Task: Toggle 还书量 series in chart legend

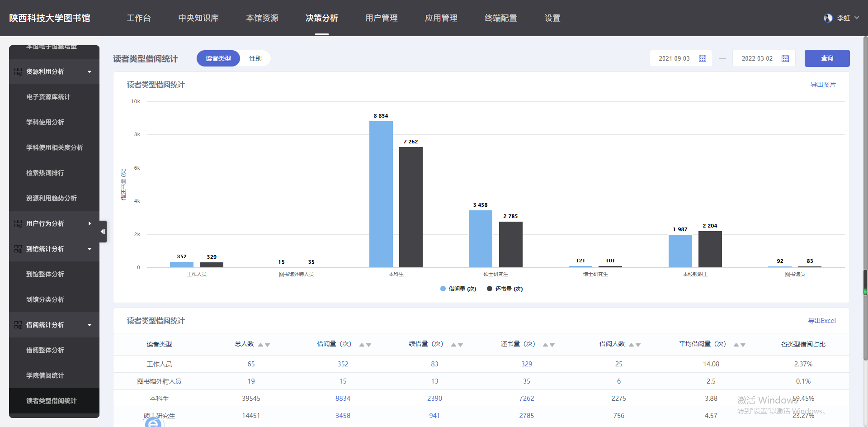Action: [505, 289]
